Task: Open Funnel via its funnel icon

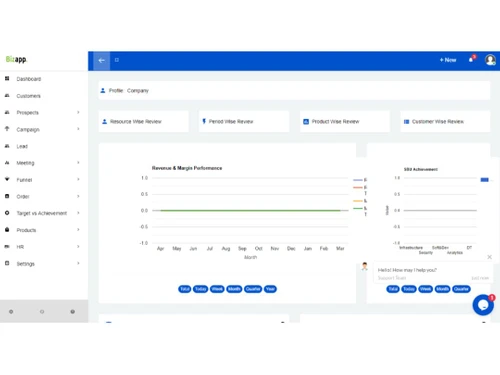Action: 7,179
